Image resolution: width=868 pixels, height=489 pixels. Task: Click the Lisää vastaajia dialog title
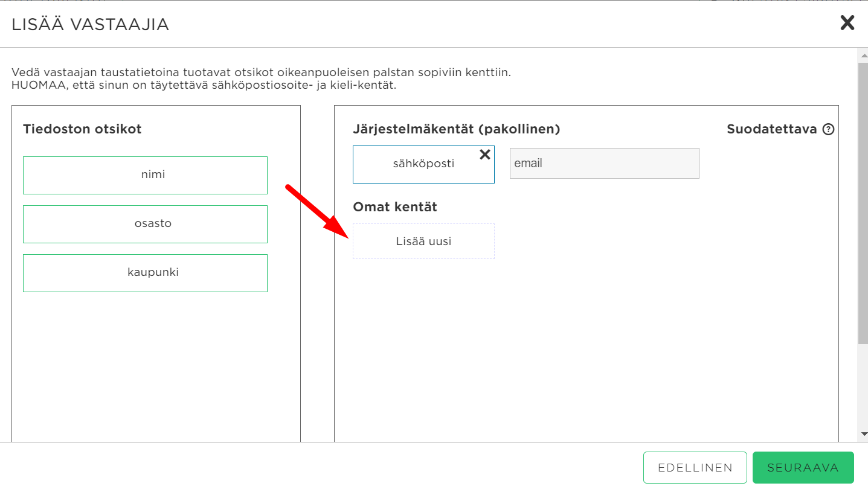[90, 24]
